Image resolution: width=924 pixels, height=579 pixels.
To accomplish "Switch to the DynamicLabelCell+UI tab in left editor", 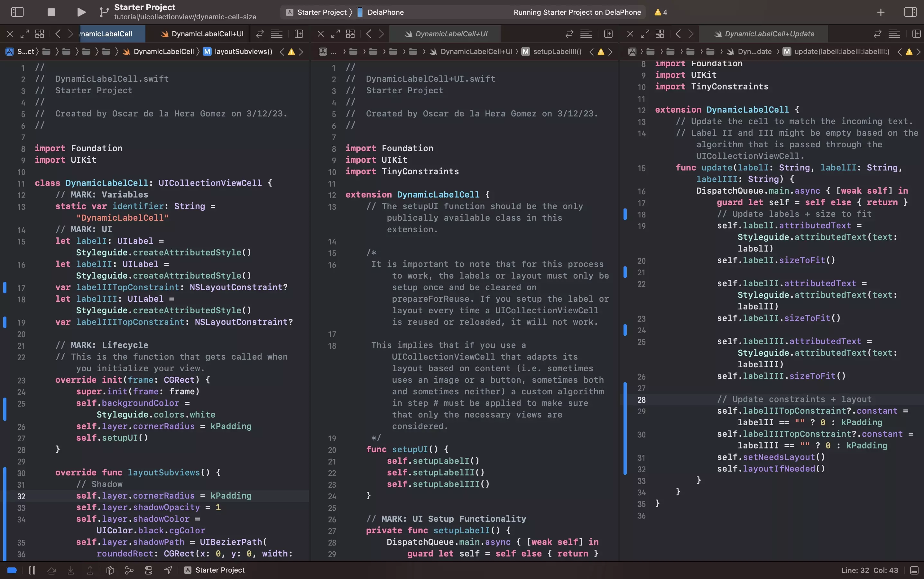I will coord(202,34).
